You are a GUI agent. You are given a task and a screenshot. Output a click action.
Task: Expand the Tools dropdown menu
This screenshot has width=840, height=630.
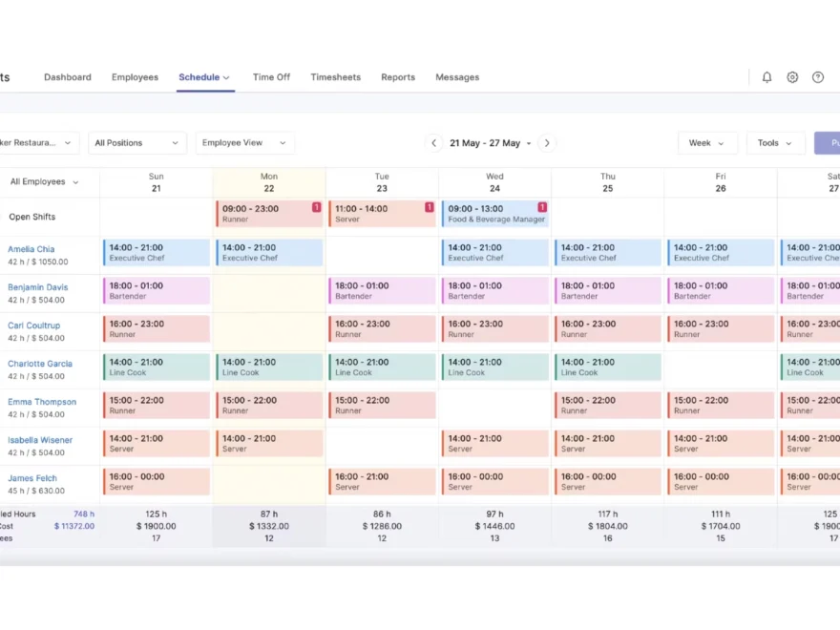click(775, 143)
